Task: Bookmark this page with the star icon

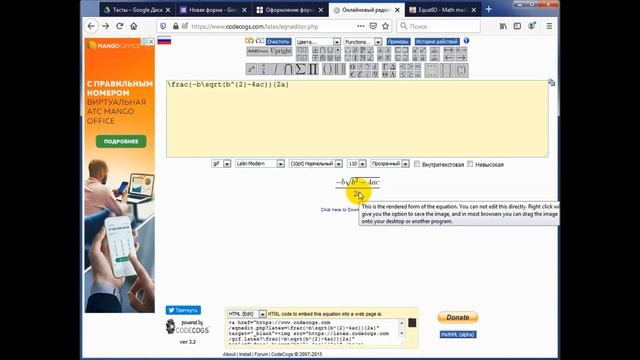Action: pyautogui.click(x=385, y=26)
